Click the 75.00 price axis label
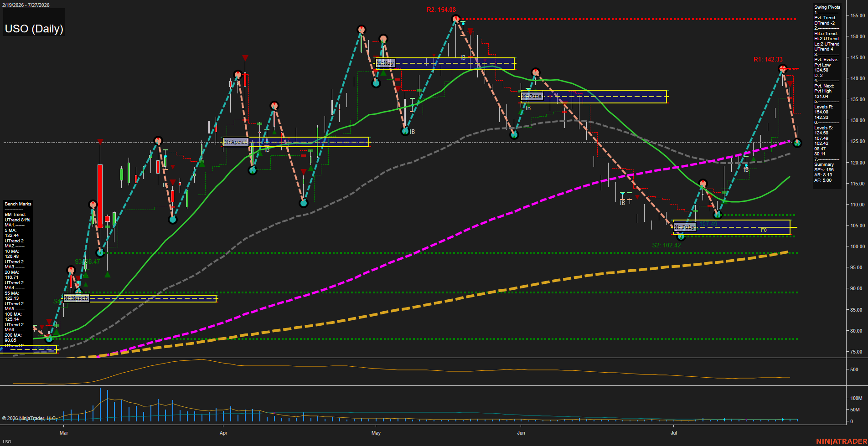The image size is (868, 446). [856, 352]
